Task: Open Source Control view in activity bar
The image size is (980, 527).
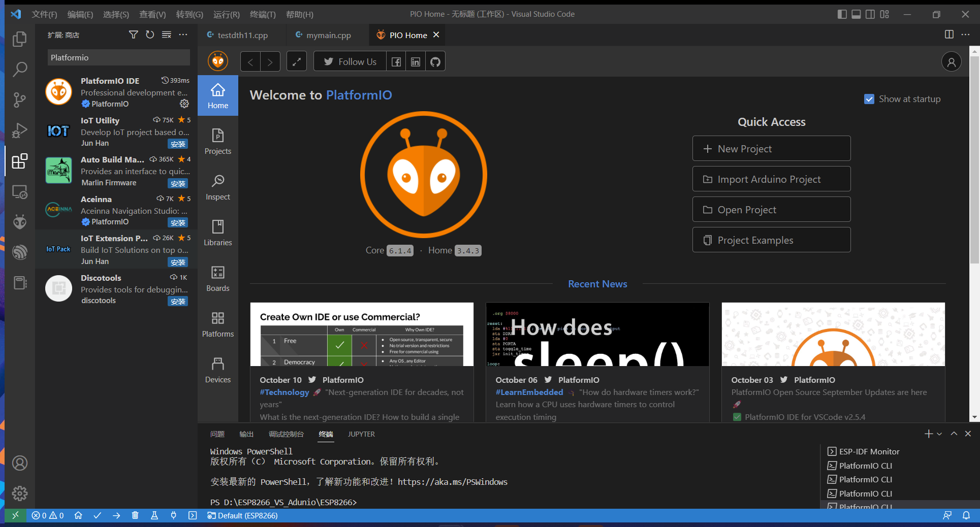Action: [x=19, y=100]
